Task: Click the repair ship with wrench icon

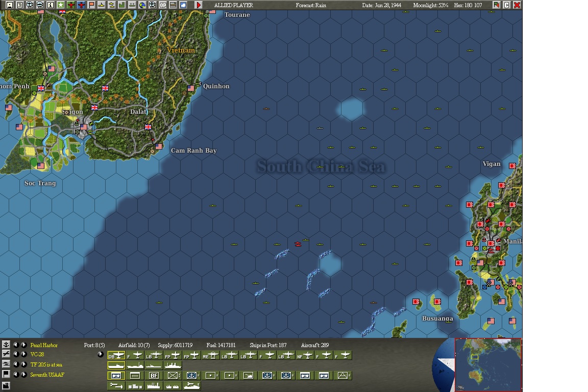Action: click(x=191, y=386)
